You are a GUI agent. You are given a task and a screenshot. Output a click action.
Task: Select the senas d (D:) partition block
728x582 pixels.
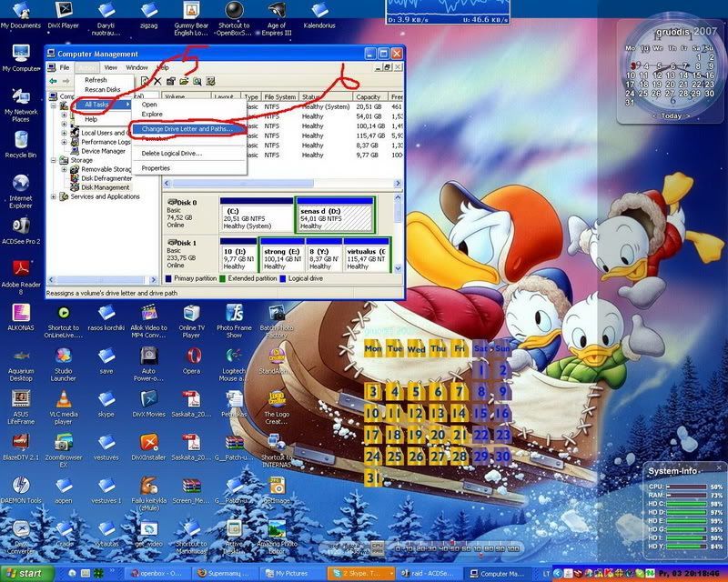(334, 215)
